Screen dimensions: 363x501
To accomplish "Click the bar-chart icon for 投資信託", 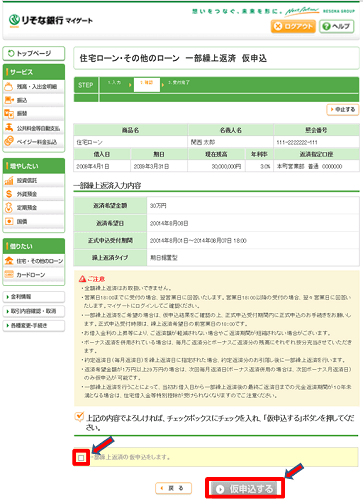I will 9,180.
